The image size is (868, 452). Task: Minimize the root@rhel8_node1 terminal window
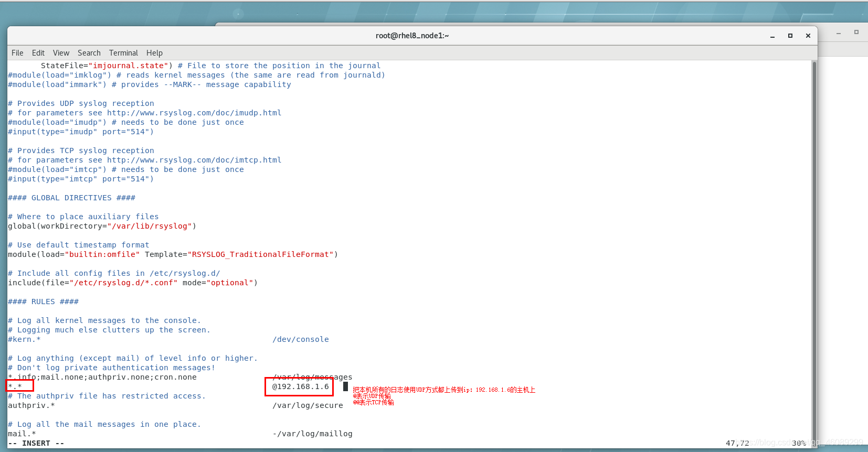(x=772, y=36)
